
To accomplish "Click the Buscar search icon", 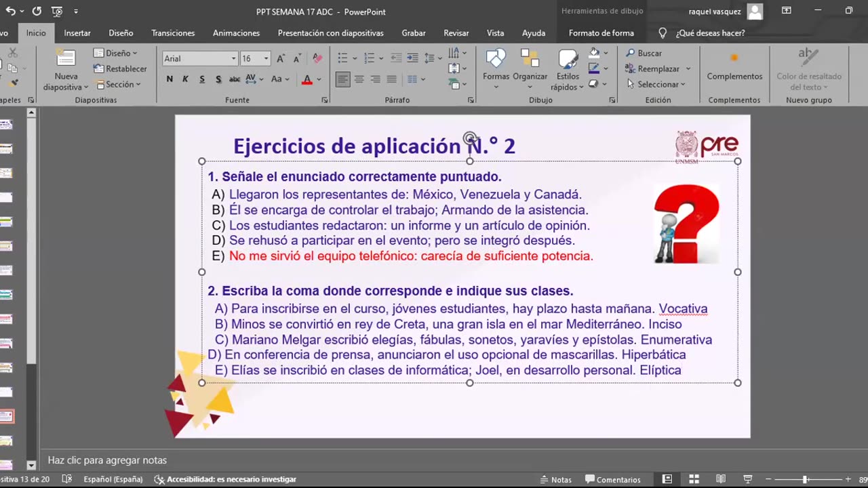I will pos(631,53).
